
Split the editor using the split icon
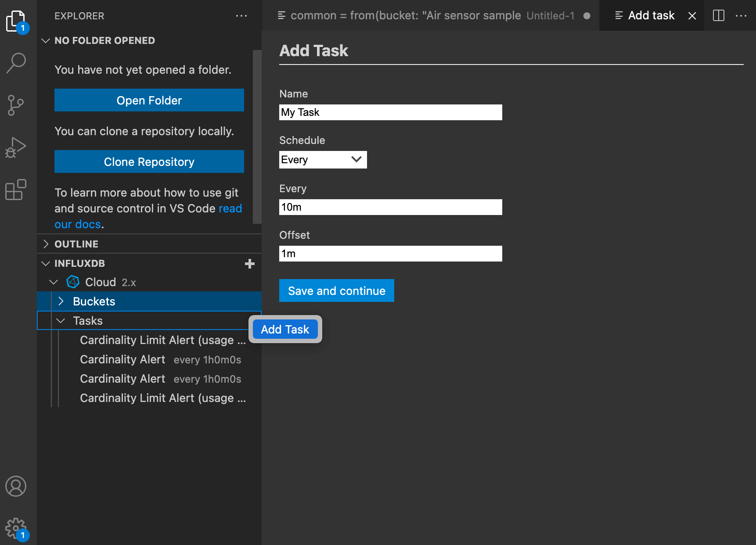(x=719, y=15)
